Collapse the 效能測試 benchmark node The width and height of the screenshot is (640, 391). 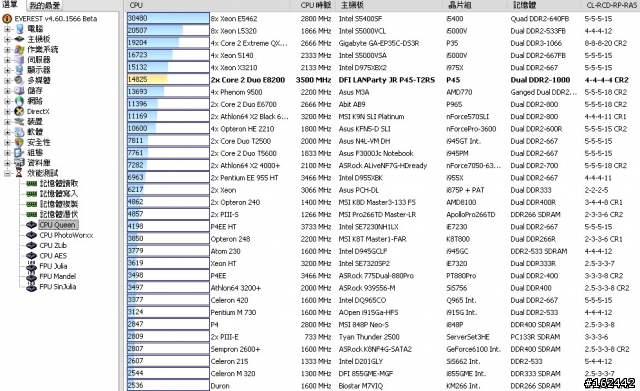coord(7,173)
